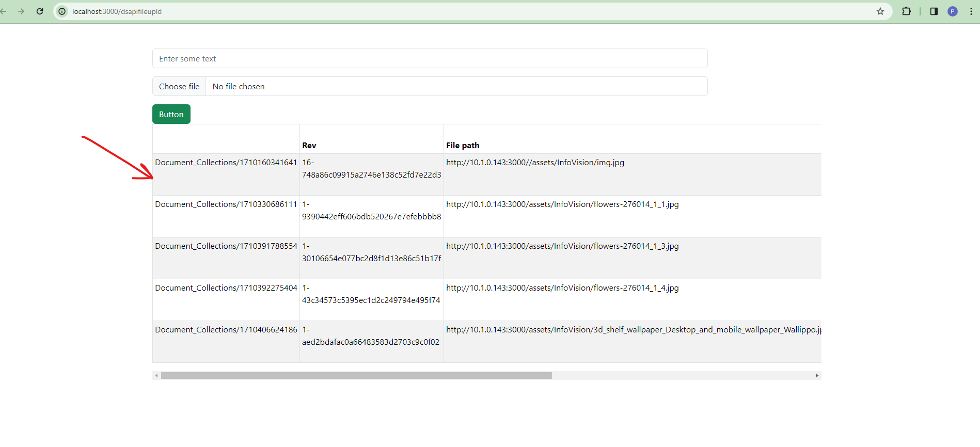Click the browser back arrow

[x=3, y=11]
